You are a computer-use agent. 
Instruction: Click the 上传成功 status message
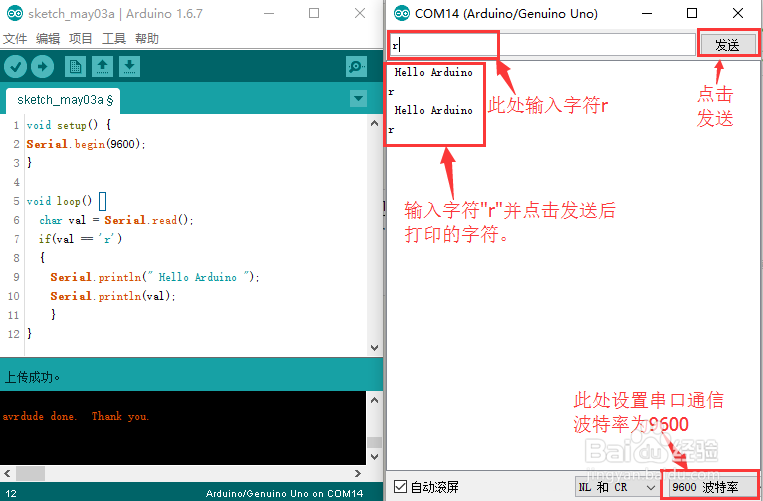click(x=32, y=377)
